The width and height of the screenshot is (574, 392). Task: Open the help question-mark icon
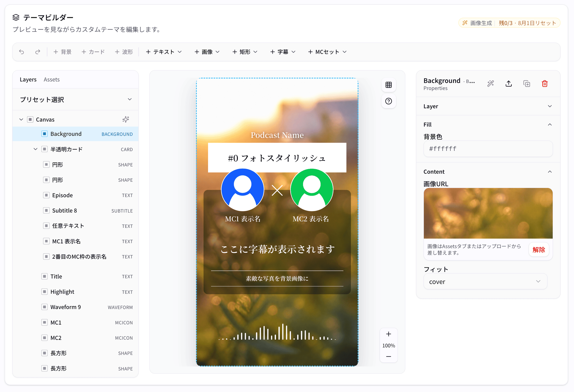click(389, 101)
